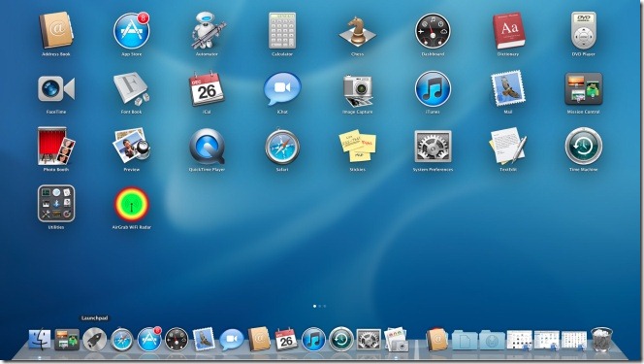Open the DVD Player app
Image resolution: width=644 pixels, height=364 pixels.
point(583,31)
